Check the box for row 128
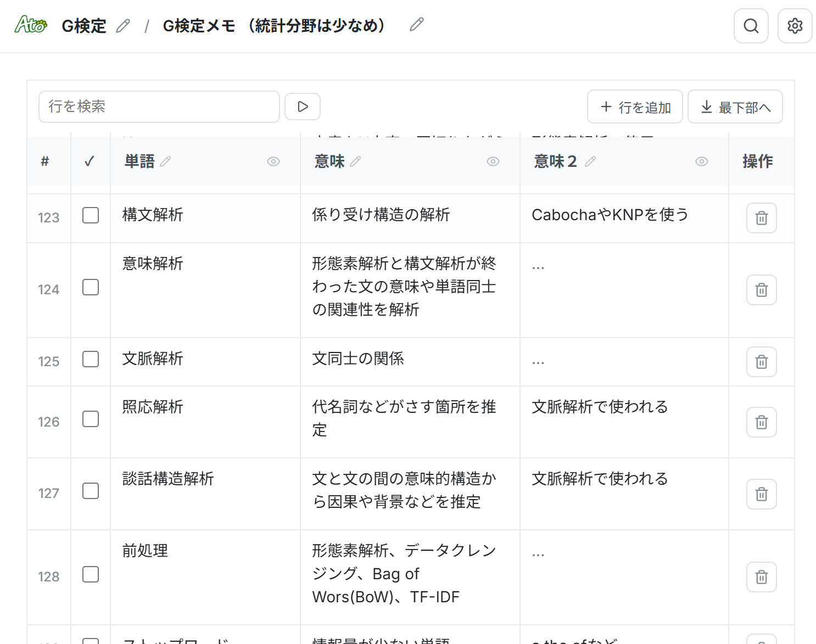This screenshot has height=644, width=816. (91, 574)
